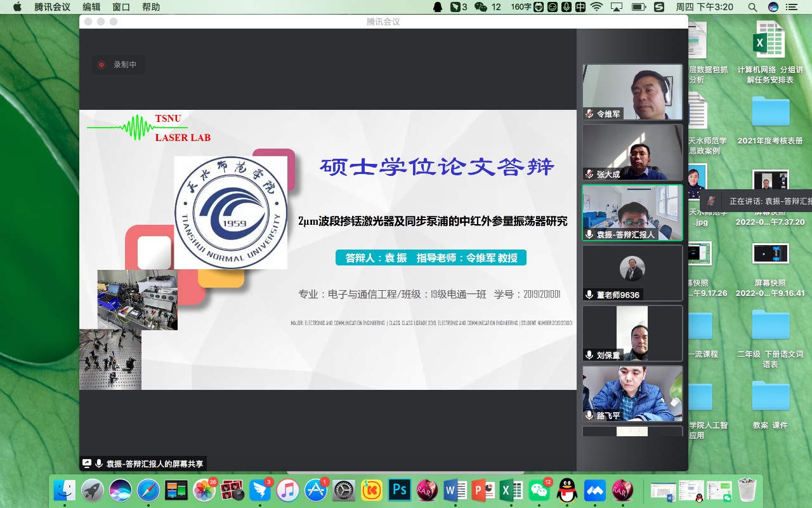
Task: Click 令维军's muted microphone icon
Action: (589, 114)
